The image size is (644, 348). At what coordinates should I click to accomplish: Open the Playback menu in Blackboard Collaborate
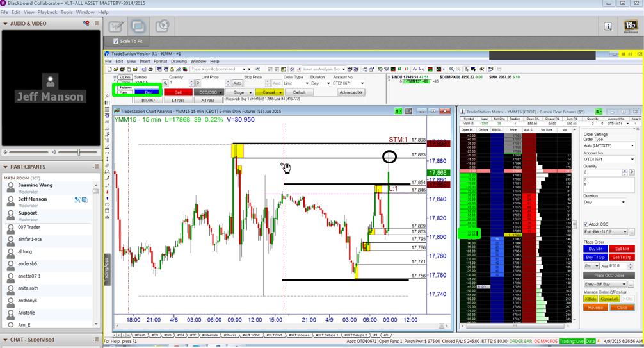pos(47,12)
